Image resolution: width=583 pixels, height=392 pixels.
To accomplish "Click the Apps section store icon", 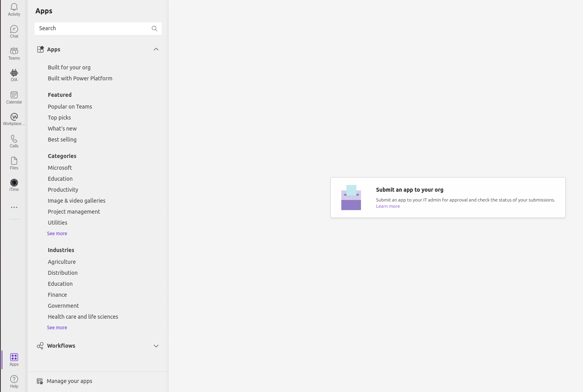I will [x=40, y=49].
